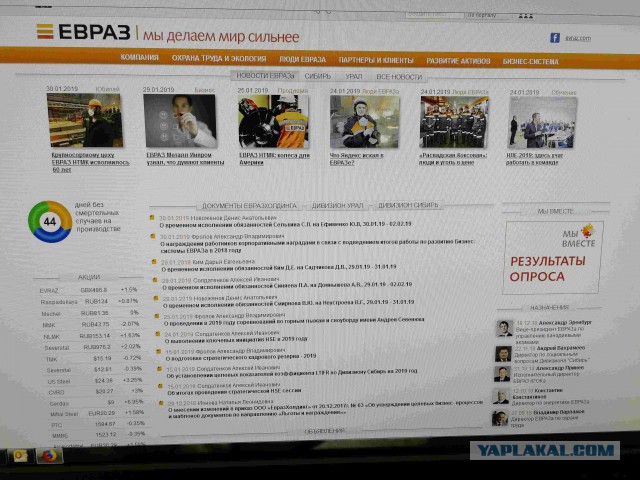Select the Новости ЕВРАЗа tab

[x=265, y=76]
